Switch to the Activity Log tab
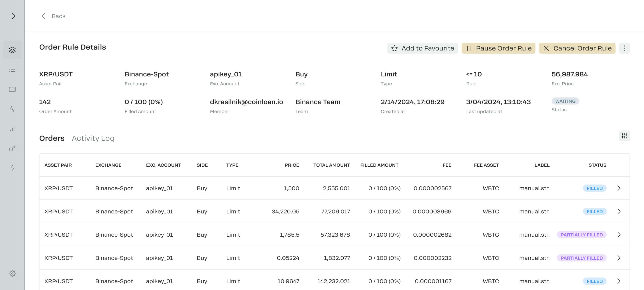This screenshot has height=290, width=644. [93, 138]
